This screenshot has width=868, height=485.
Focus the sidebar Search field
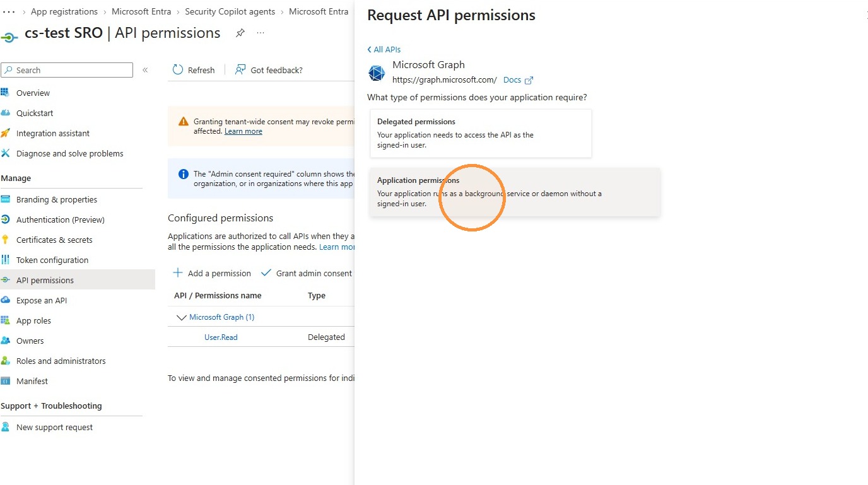[67, 70]
